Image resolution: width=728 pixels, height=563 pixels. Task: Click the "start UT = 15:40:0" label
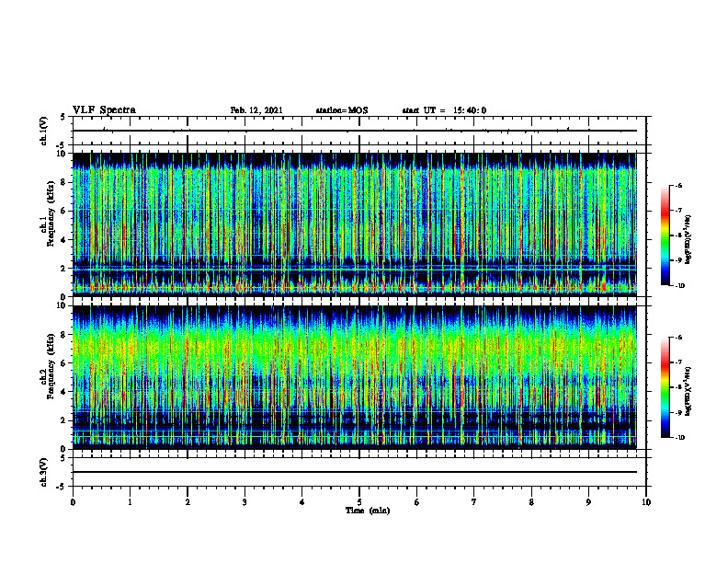(x=444, y=110)
